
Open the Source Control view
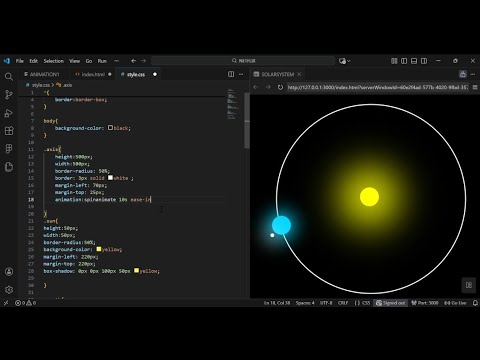pyautogui.click(x=9, y=95)
